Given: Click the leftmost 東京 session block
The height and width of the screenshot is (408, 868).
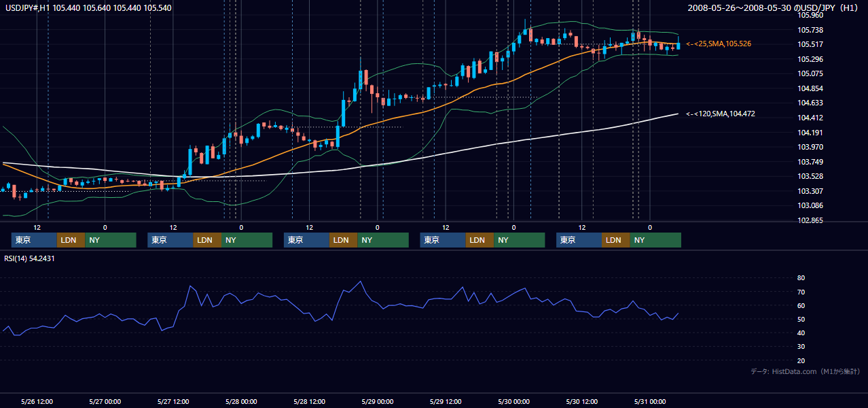Looking at the screenshot, I should point(34,240).
